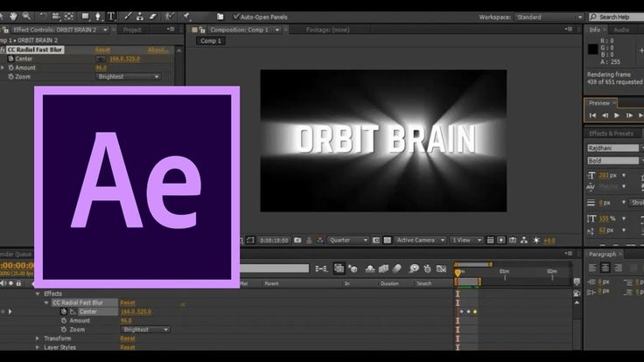
Task: Select the Roto Brush tool
Action: [x=170, y=17]
